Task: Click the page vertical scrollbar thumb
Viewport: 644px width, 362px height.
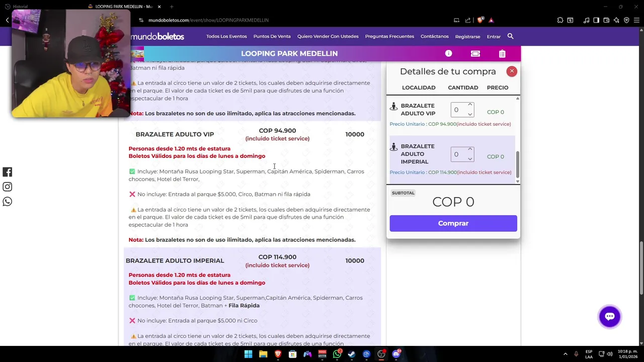Action: (641, 268)
